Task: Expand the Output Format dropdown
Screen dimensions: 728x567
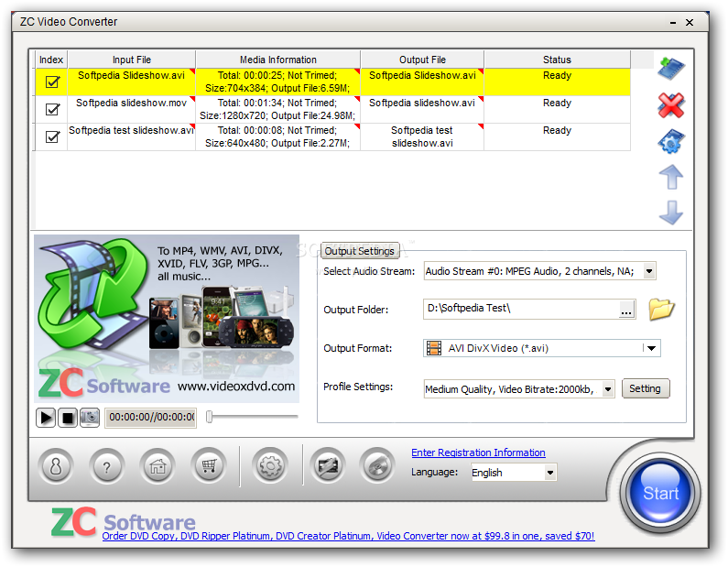Action: coord(651,348)
